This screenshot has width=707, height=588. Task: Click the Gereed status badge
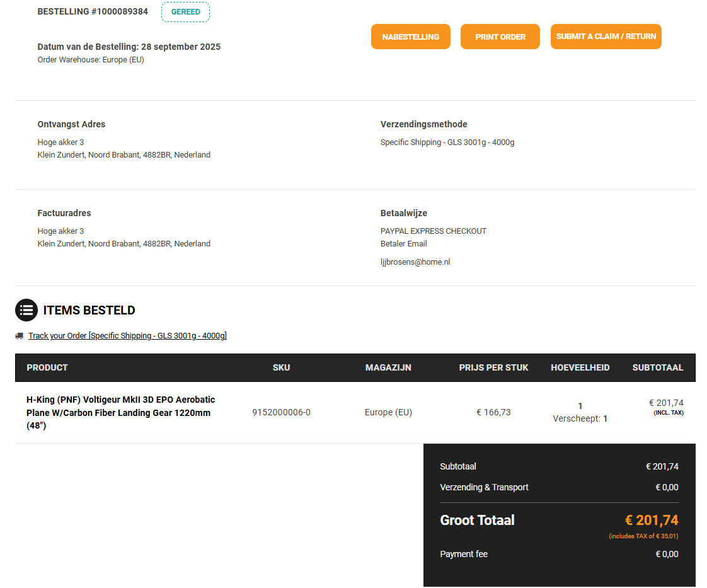pos(185,12)
